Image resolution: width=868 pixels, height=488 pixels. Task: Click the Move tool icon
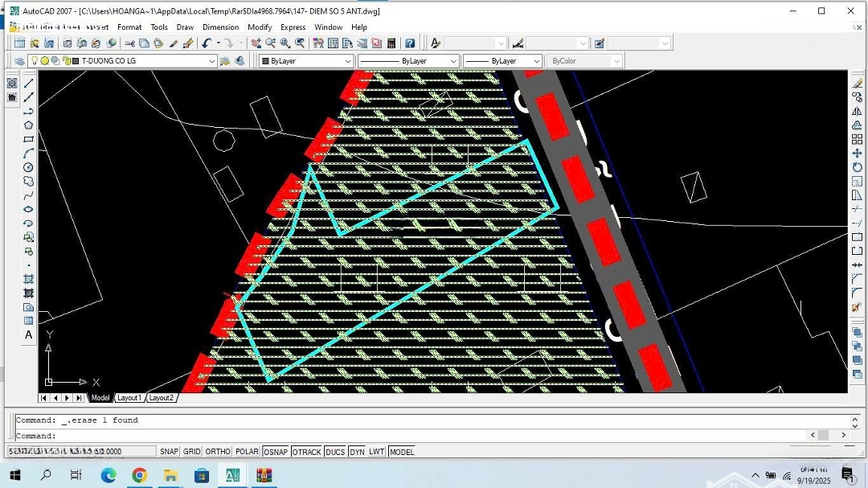tap(857, 153)
